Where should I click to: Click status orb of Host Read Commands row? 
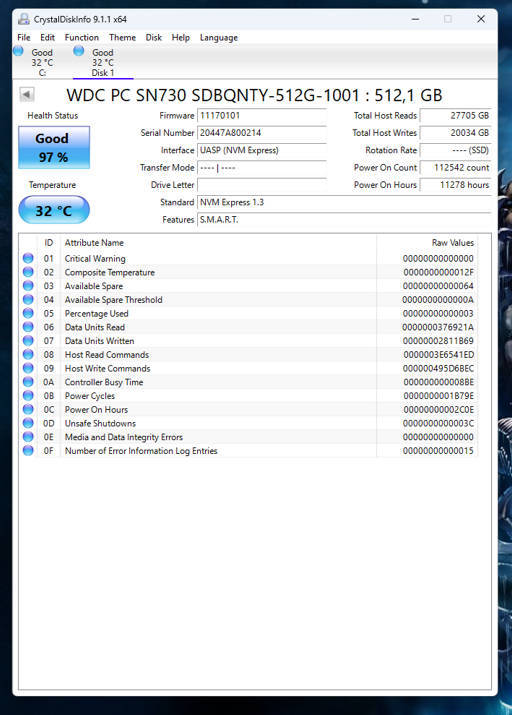[28, 354]
